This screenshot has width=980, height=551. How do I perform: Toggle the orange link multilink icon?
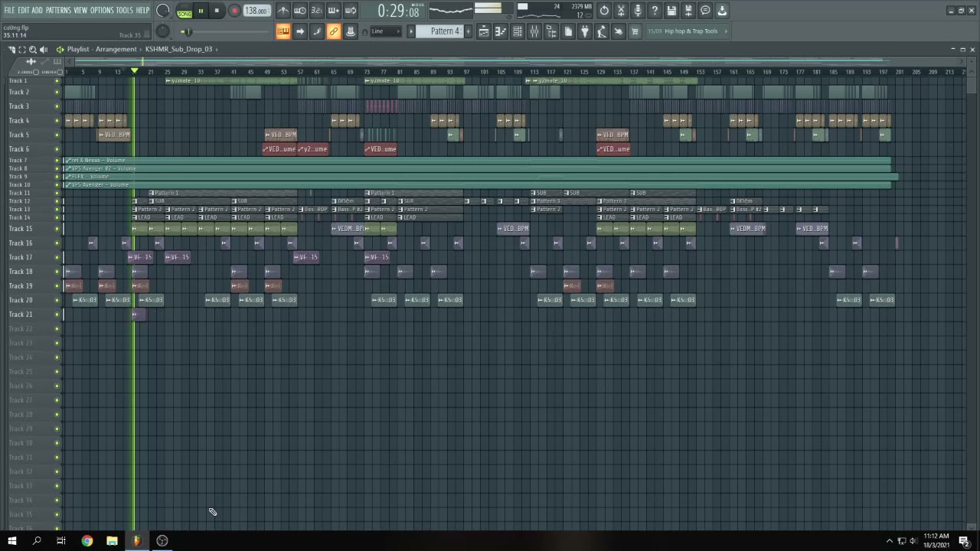(x=334, y=31)
